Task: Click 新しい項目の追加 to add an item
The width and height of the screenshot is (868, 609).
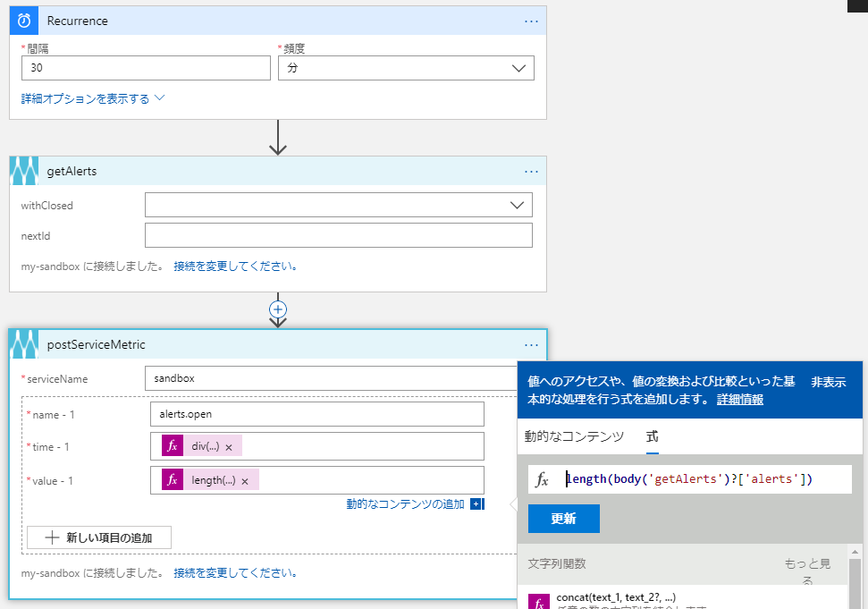Action: [98, 537]
